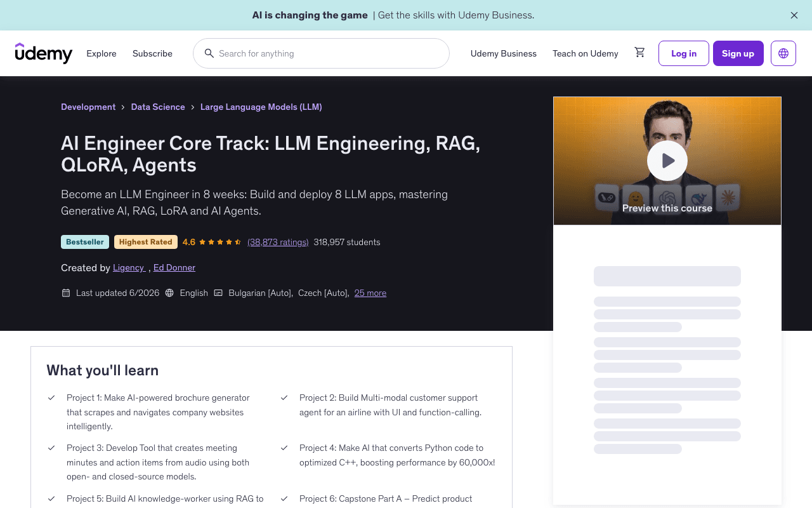Click the search magnifier icon
Viewport: 812px width, 508px height.
pyautogui.click(x=209, y=53)
